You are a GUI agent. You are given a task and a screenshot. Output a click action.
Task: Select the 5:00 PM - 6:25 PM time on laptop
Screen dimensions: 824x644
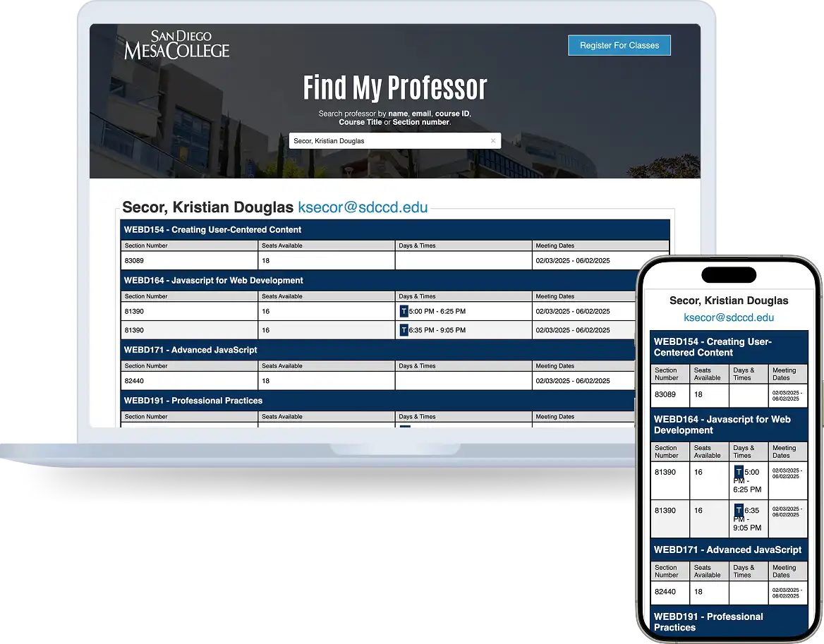tap(437, 312)
